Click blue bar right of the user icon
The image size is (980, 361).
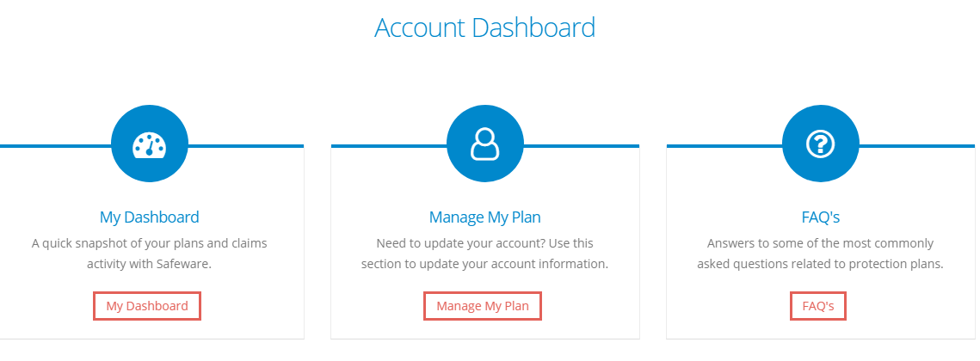(x=581, y=146)
